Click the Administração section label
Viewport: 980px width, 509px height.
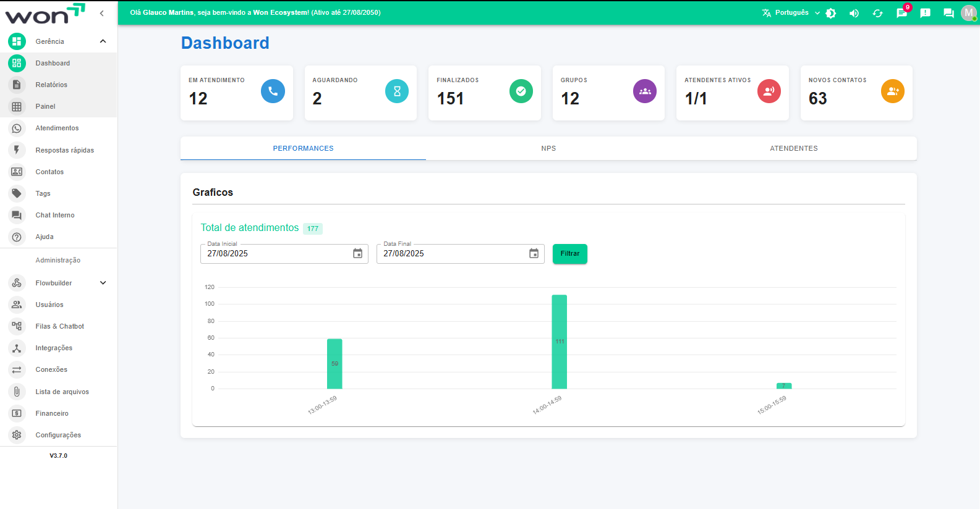click(58, 260)
